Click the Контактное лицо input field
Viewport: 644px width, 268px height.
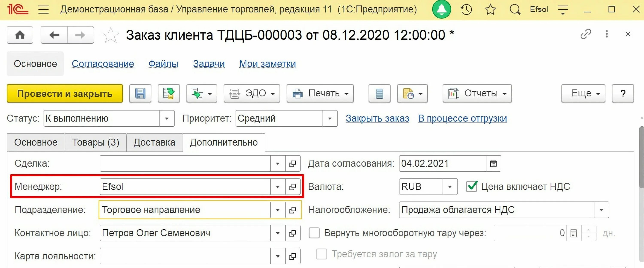(x=185, y=233)
